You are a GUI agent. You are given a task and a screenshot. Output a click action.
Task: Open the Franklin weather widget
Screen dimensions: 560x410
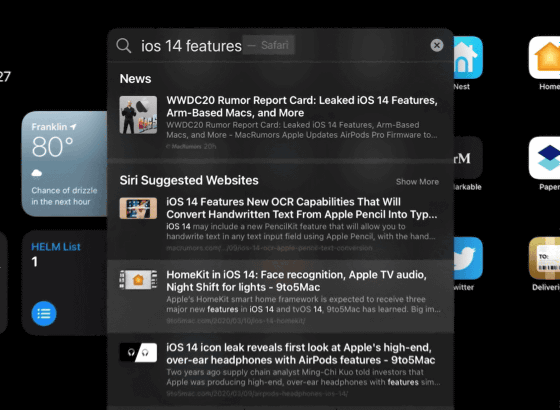coord(65,164)
